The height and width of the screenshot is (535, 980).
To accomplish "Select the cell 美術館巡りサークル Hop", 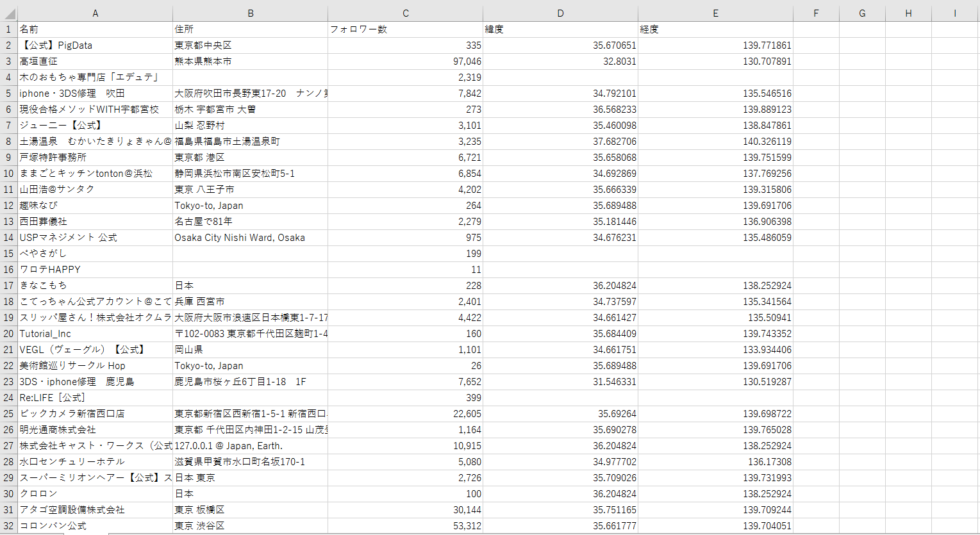I will click(x=96, y=366).
